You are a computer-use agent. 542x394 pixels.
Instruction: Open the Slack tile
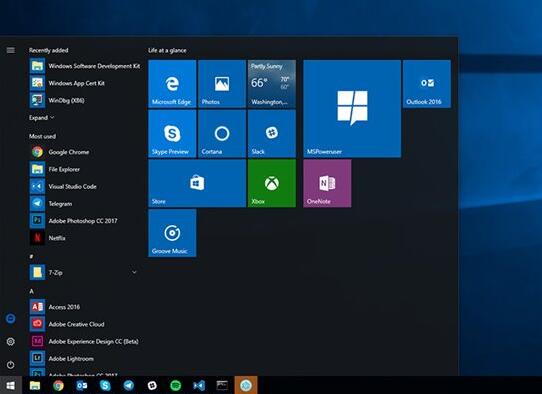[272, 133]
